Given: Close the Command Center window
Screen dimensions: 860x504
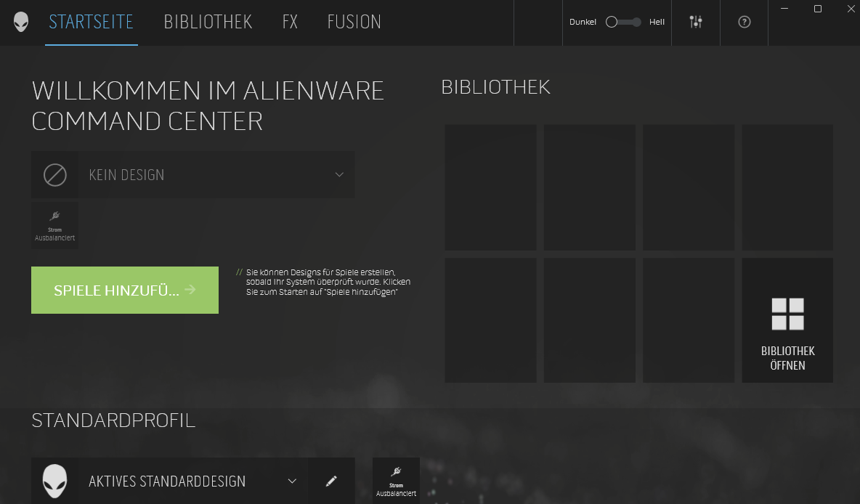Looking at the screenshot, I should coord(851,8).
